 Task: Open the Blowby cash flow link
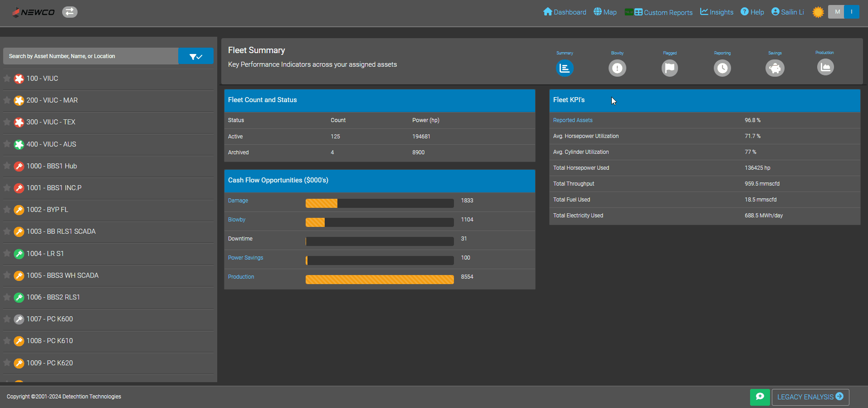pos(237,220)
